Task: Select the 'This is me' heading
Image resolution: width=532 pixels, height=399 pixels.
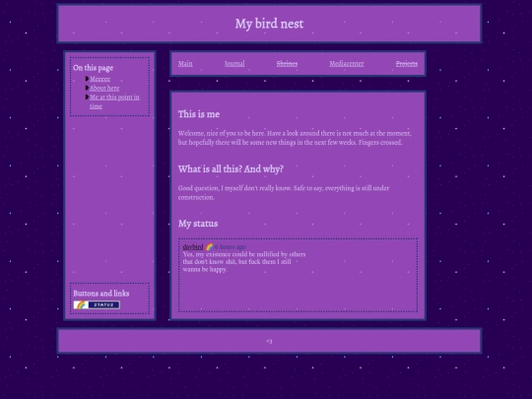Action: (x=199, y=114)
